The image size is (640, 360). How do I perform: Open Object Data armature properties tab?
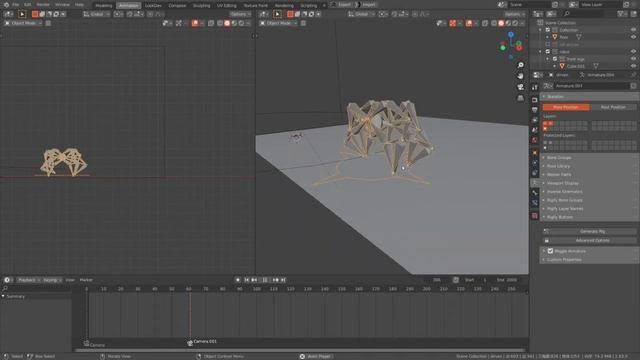tap(535, 183)
